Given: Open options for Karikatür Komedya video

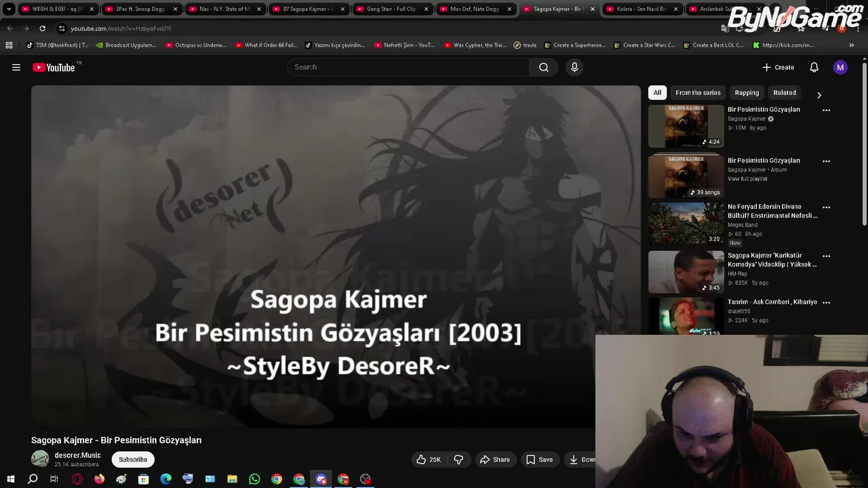Looking at the screenshot, I should (x=826, y=256).
